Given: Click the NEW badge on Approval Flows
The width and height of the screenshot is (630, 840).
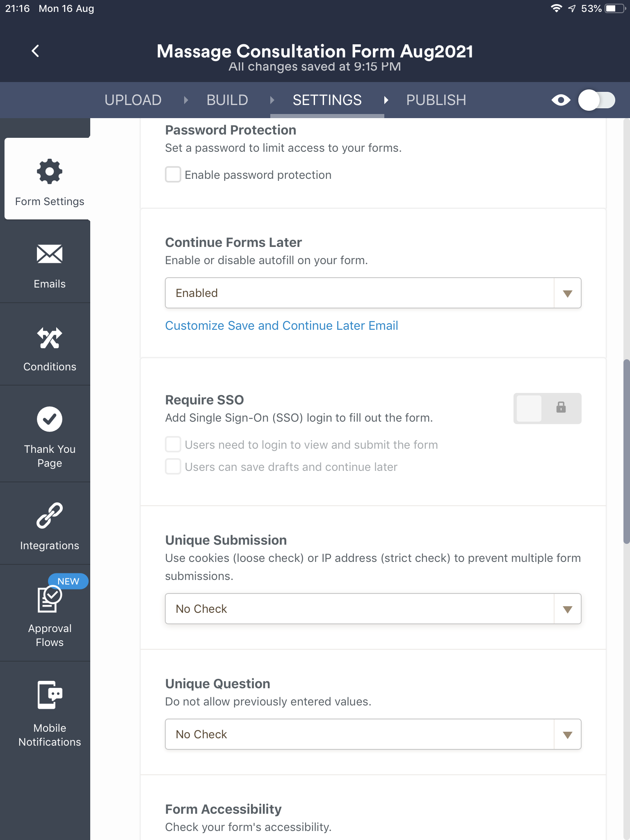Looking at the screenshot, I should [x=68, y=581].
